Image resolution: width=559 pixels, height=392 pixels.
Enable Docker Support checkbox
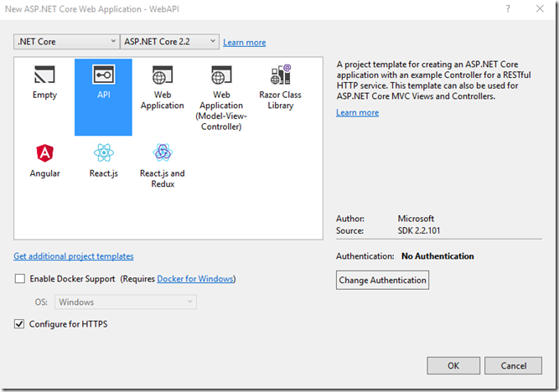tap(20, 279)
